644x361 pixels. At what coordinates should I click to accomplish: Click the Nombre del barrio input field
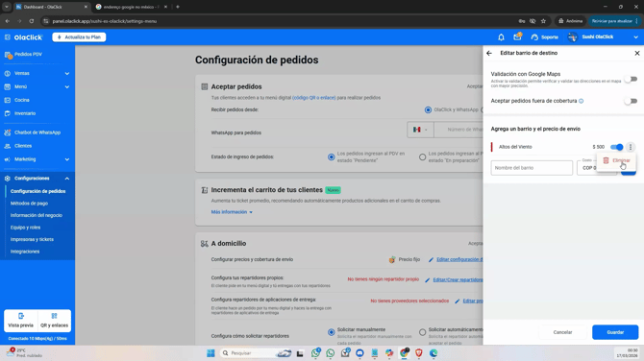(x=532, y=168)
